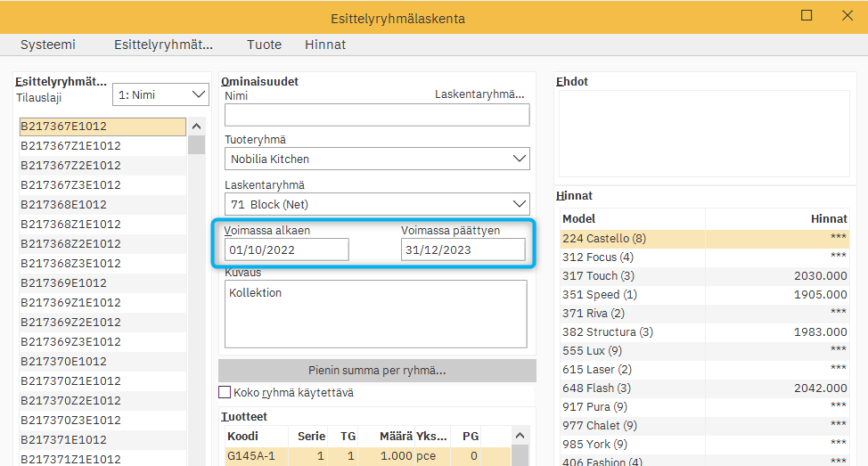The height and width of the screenshot is (466, 868).
Task: Open the Systeemi menu
Action: 48,45
